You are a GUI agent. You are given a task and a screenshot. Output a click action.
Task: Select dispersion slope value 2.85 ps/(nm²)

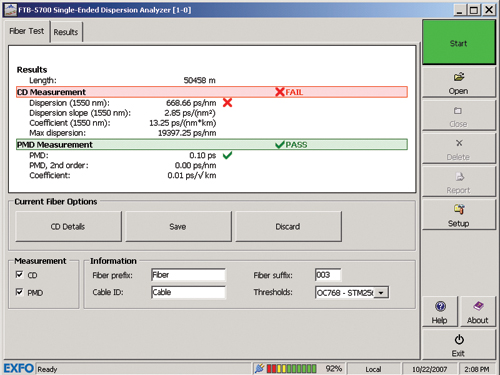click(190, 113)
